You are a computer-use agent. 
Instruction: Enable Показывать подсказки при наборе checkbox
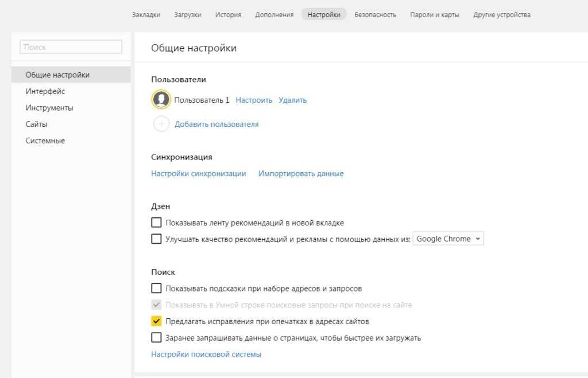pos(156,288)
